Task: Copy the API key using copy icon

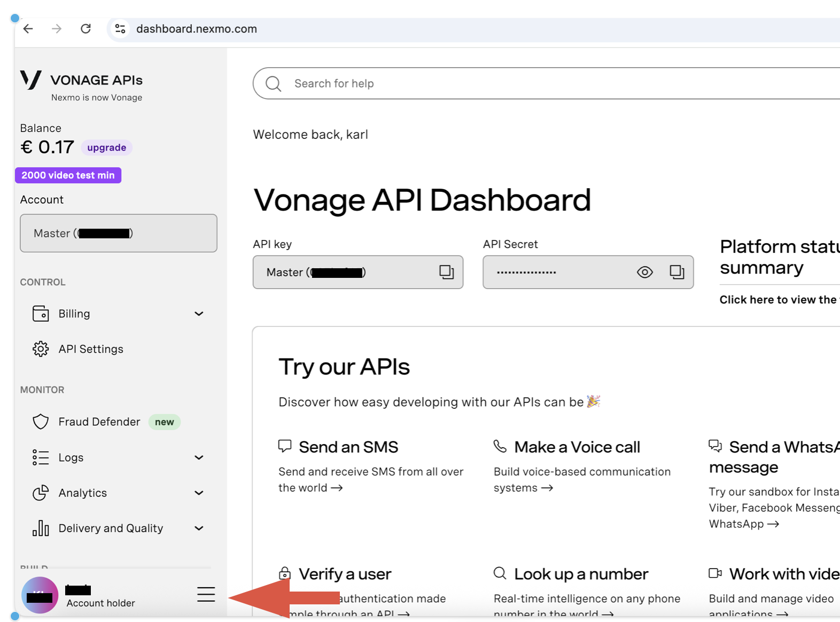Action: coord(446,272)
